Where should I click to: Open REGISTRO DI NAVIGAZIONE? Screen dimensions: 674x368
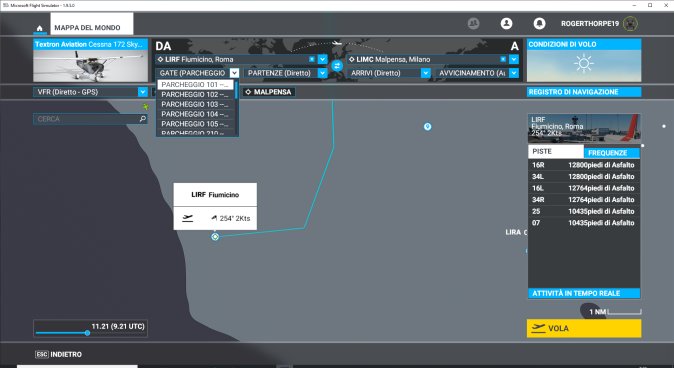pyautogui.click(x=584, y=92)
